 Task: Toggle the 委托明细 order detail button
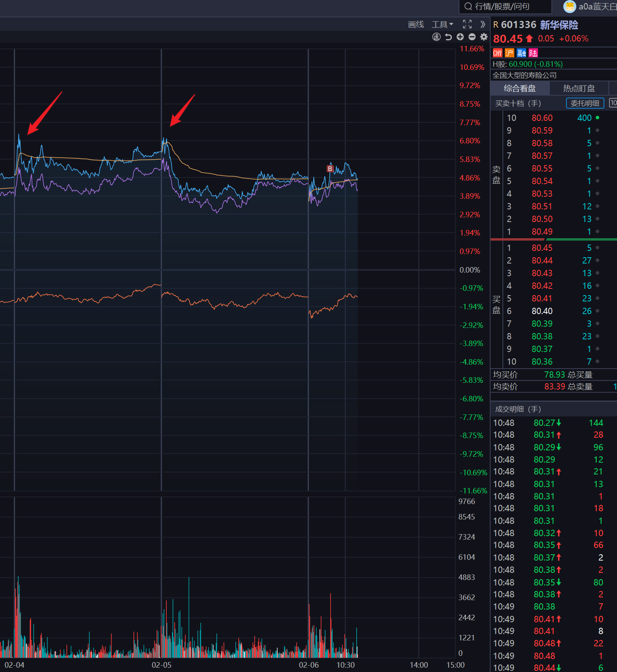point(585,103)
